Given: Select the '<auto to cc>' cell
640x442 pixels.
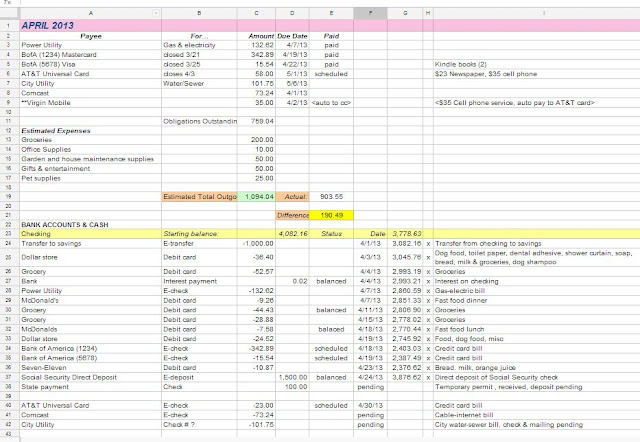Looking at the screenshot, I should click(x=331, y=103).
